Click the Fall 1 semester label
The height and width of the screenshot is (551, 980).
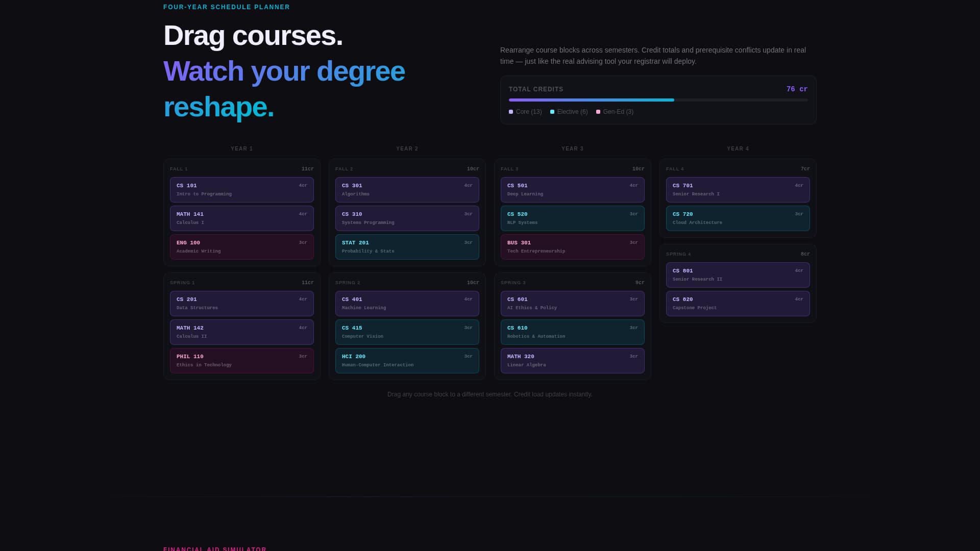click(x=179, y=169)
